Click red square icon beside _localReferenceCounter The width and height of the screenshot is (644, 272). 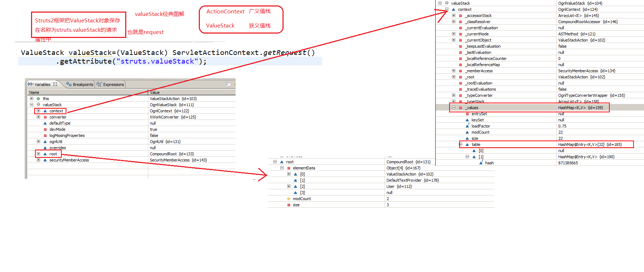point(460,59)
